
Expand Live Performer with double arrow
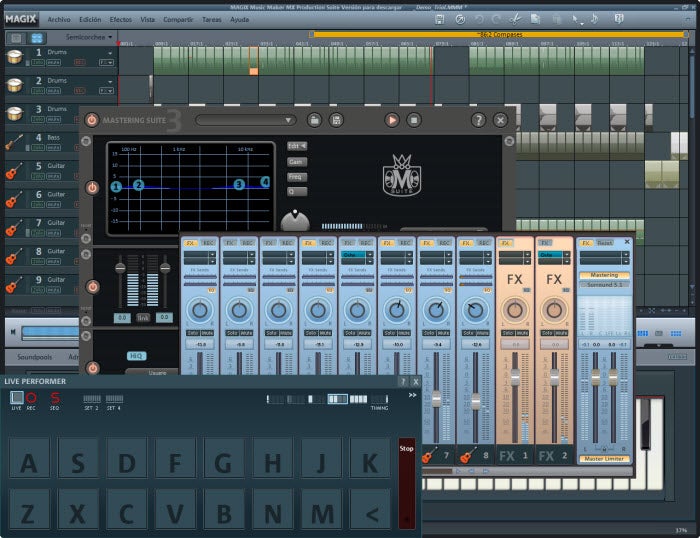(x=412, y=395)
